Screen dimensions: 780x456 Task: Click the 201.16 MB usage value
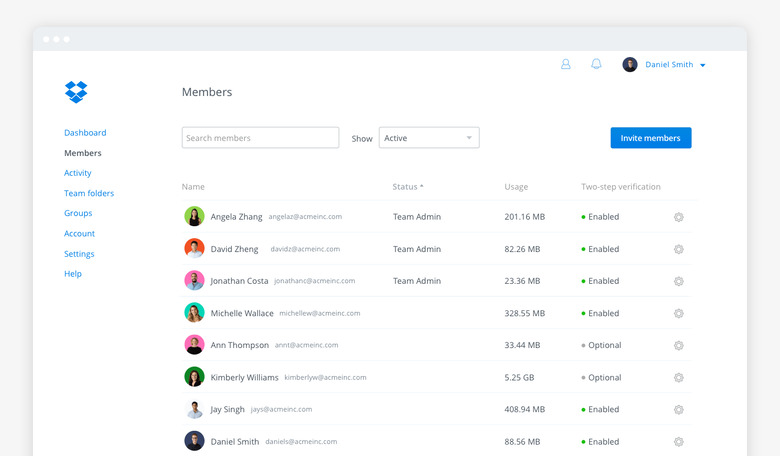tap(524, 217)
